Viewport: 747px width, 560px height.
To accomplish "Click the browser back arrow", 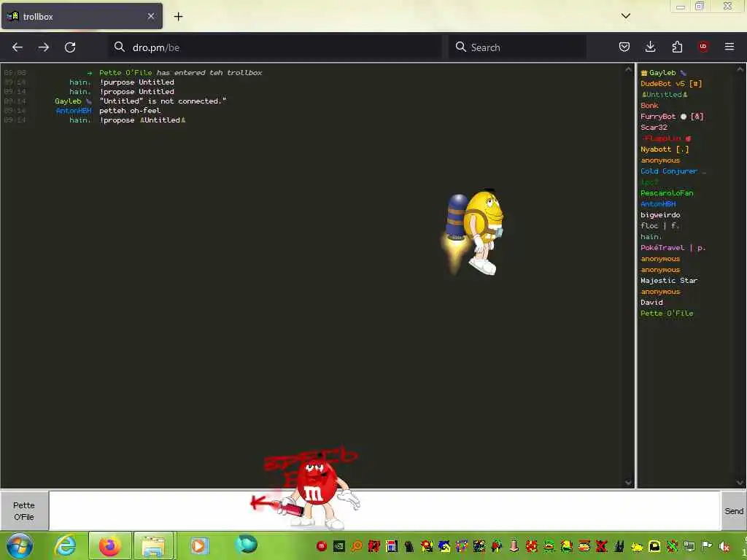I will [x=18, y=47].
